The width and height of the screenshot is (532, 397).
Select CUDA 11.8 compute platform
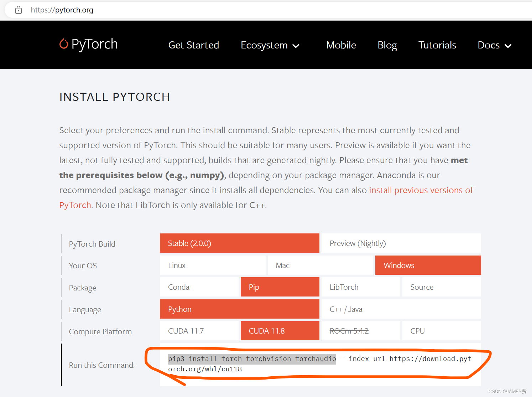[x=280, y=331]
